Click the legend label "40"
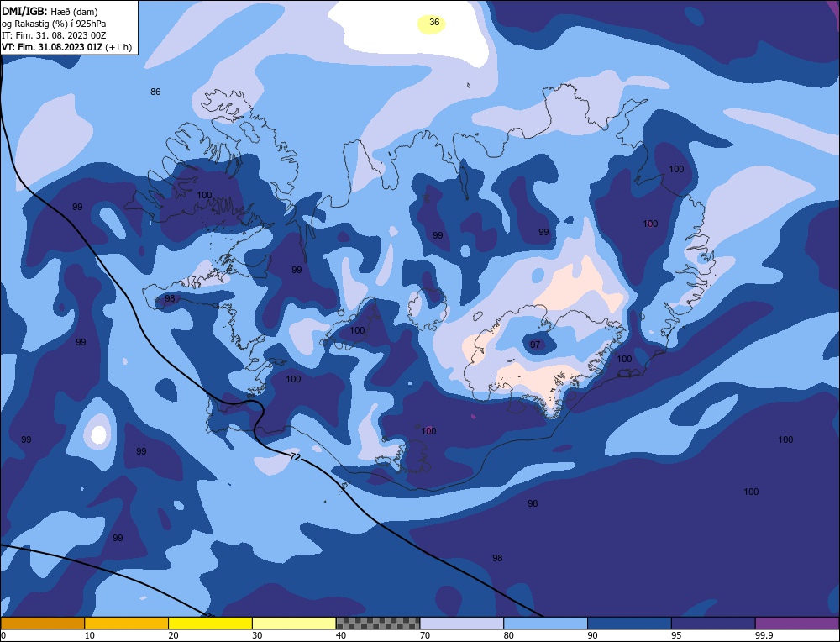840x642 pixels. [341, 635]
